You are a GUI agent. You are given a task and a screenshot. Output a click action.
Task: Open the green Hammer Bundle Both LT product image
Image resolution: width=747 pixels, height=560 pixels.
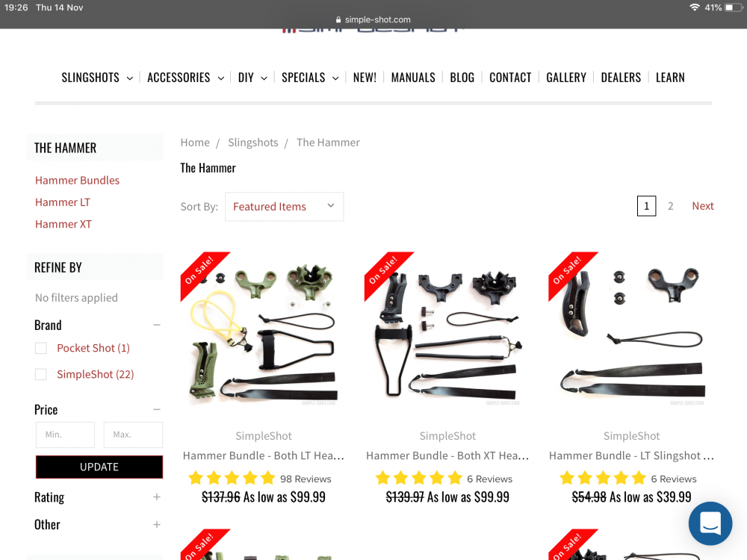(264, 329)
